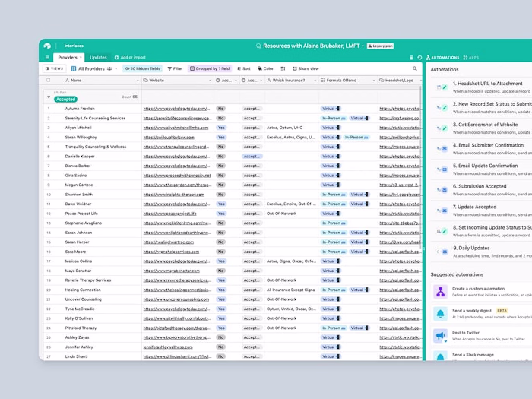Image resolution: width=532 pixels, height=399 pixels.
Task: Switch to the Updates table tab
Action: pyautogui.click(x=98, y=57)
